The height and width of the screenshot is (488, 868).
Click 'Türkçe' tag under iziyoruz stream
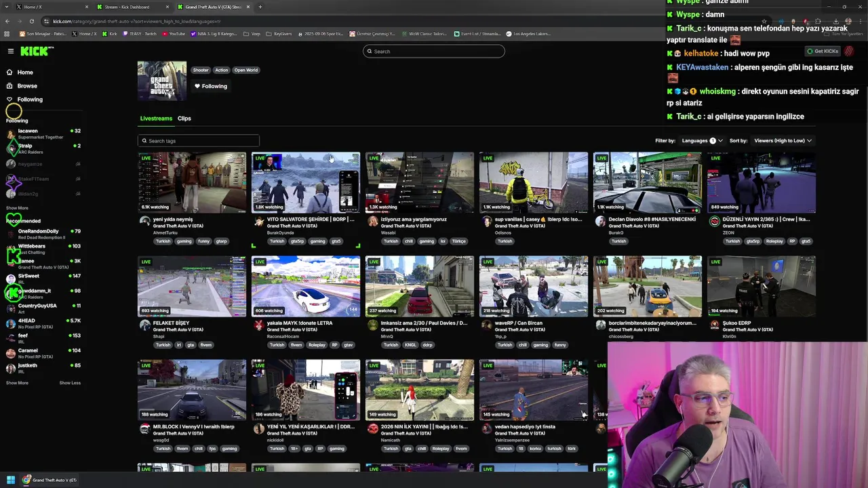pos(459,241)
